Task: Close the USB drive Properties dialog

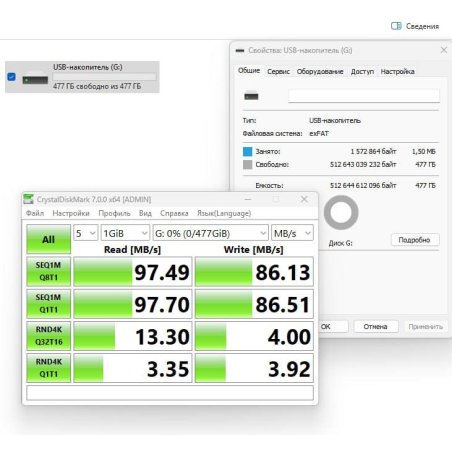Action: point(444,50)
